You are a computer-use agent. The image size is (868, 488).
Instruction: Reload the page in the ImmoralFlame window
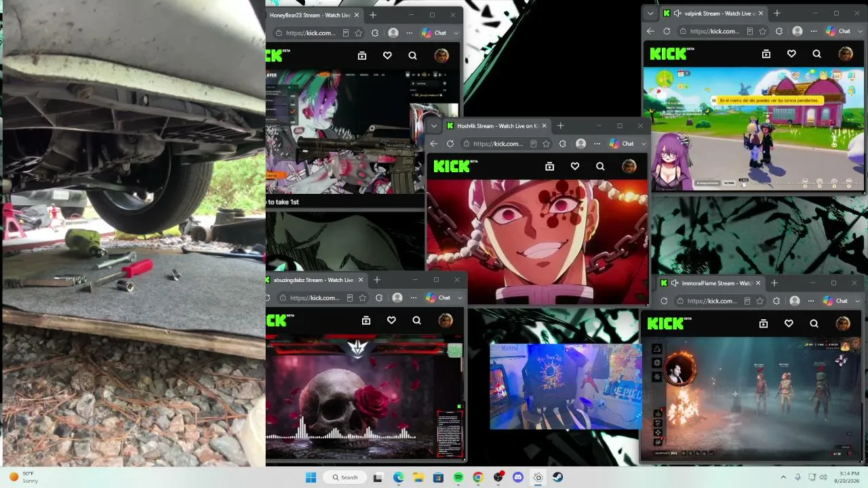[664, 301]
